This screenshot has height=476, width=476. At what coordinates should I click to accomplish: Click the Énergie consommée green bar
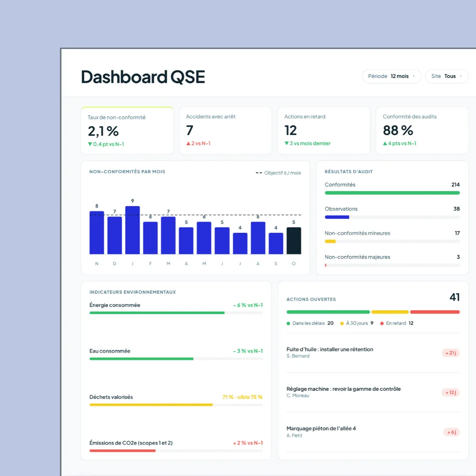[x=157, y=313]
